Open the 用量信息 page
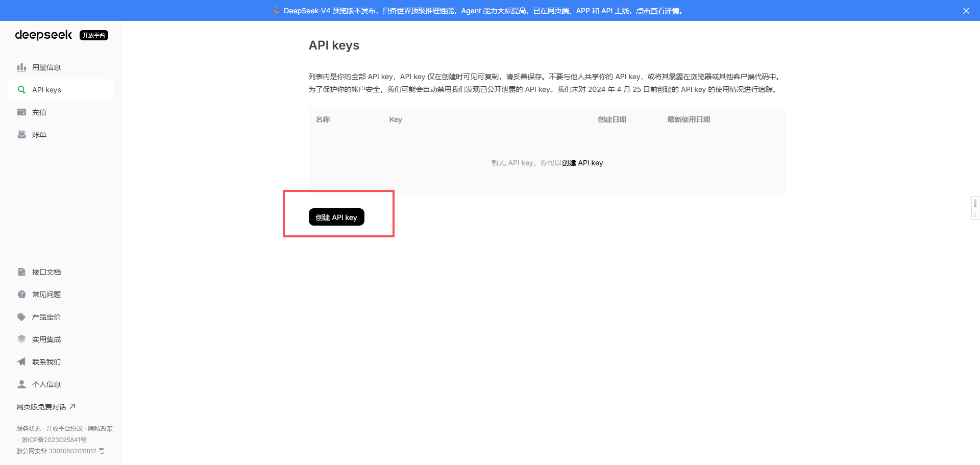Image resolution: width=980 pixels, height=465 pixels. pos(61,67)
